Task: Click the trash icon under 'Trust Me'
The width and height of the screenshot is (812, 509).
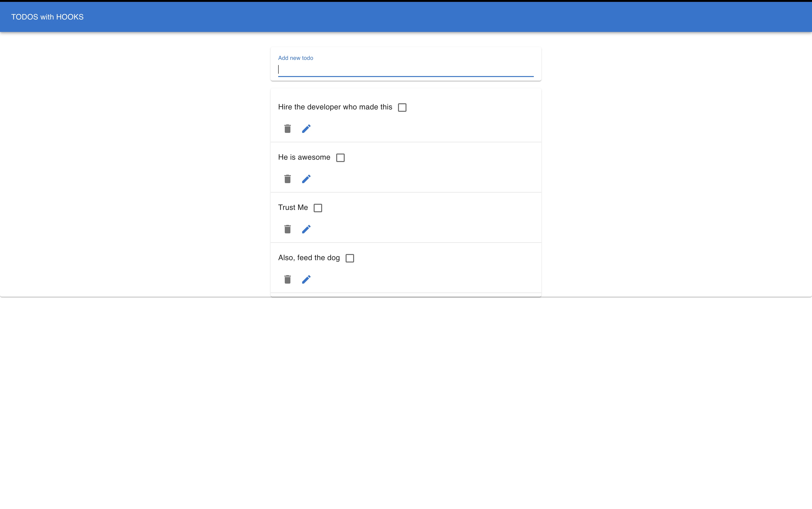Action: (287, 229)
